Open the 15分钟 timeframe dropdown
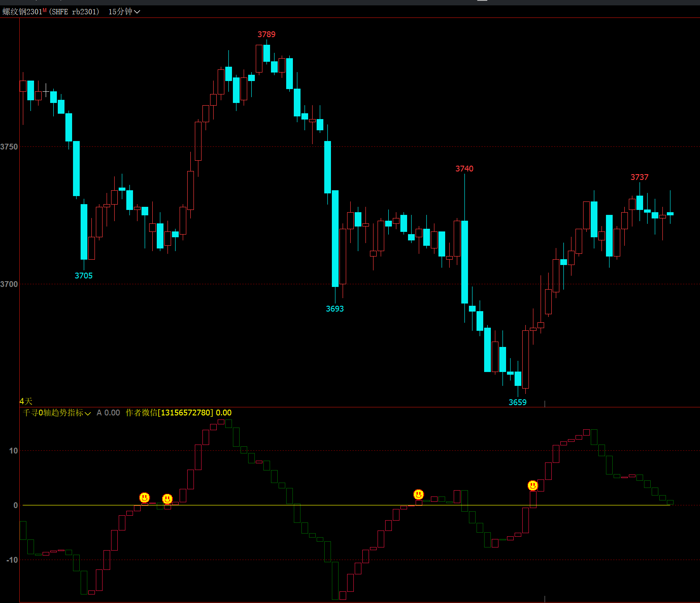Viewport: 700px width, 603px height. tap(124, 12)
